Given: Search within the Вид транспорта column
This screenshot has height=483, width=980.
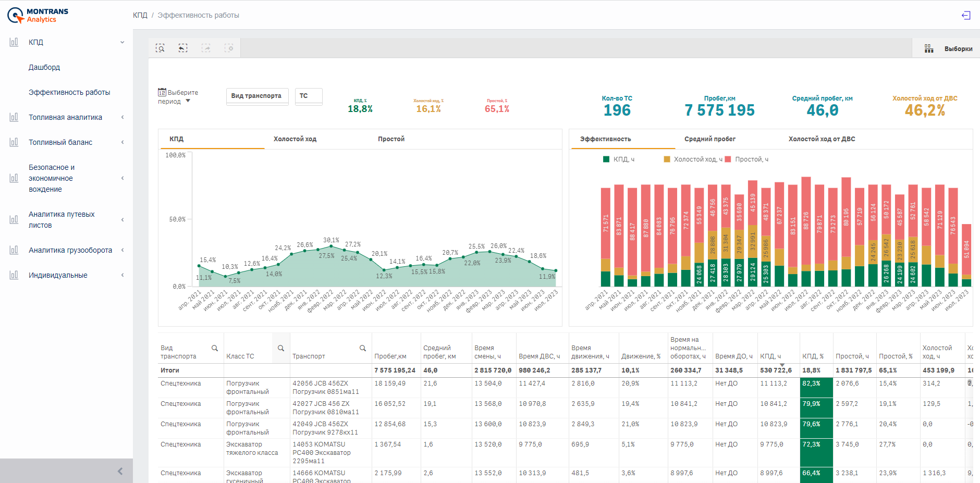Looking at the screenshot, I should point(214,348).
